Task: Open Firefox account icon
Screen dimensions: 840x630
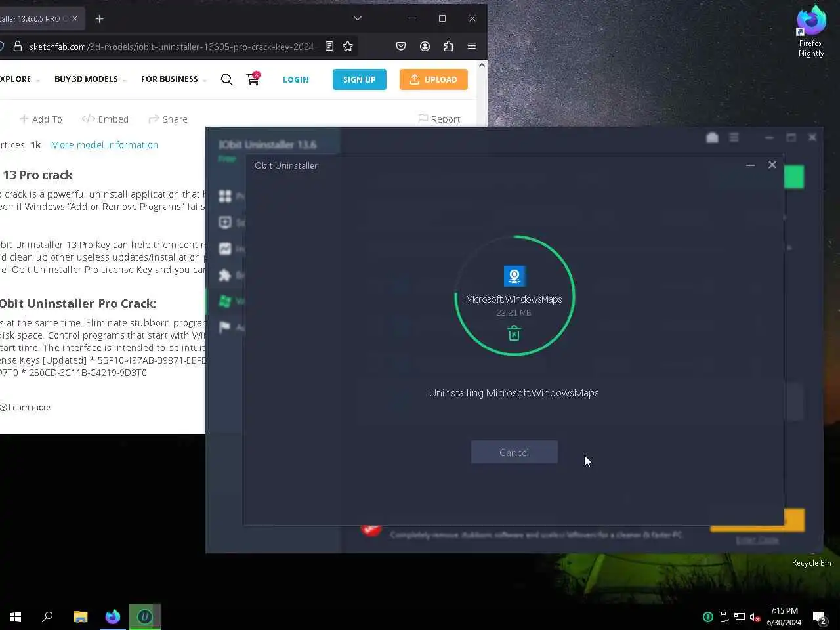Action: pos(425,46)
